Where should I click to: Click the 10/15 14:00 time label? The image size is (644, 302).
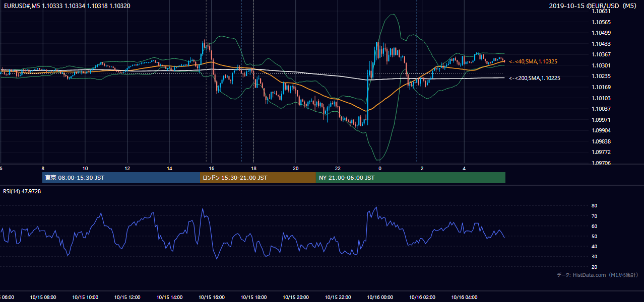169,297
